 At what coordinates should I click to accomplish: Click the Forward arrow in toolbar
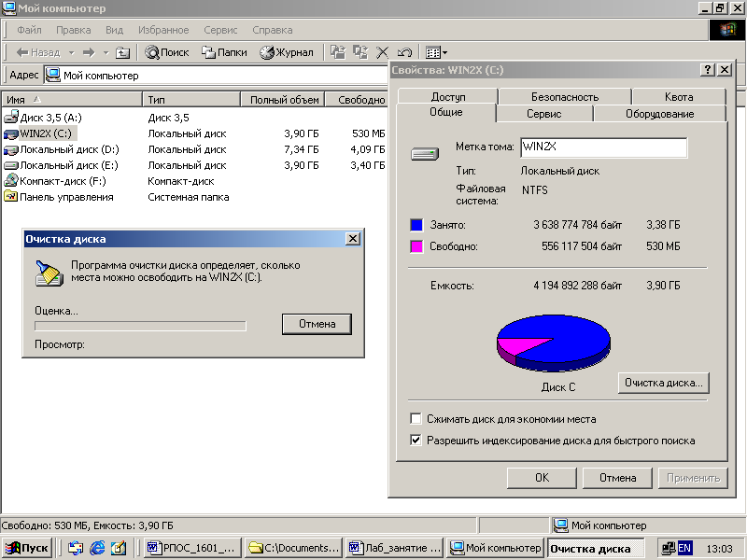click(x=89, y=52)
